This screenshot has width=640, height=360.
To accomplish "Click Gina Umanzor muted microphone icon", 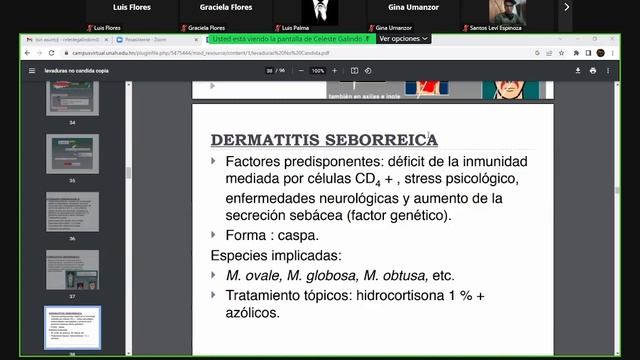I will (x=371, y=28).
